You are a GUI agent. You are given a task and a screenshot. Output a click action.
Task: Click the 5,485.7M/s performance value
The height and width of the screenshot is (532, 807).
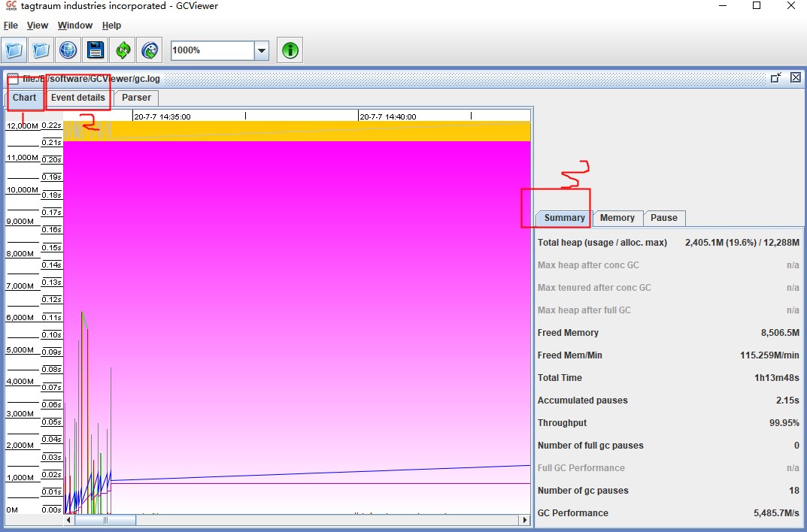777,513
